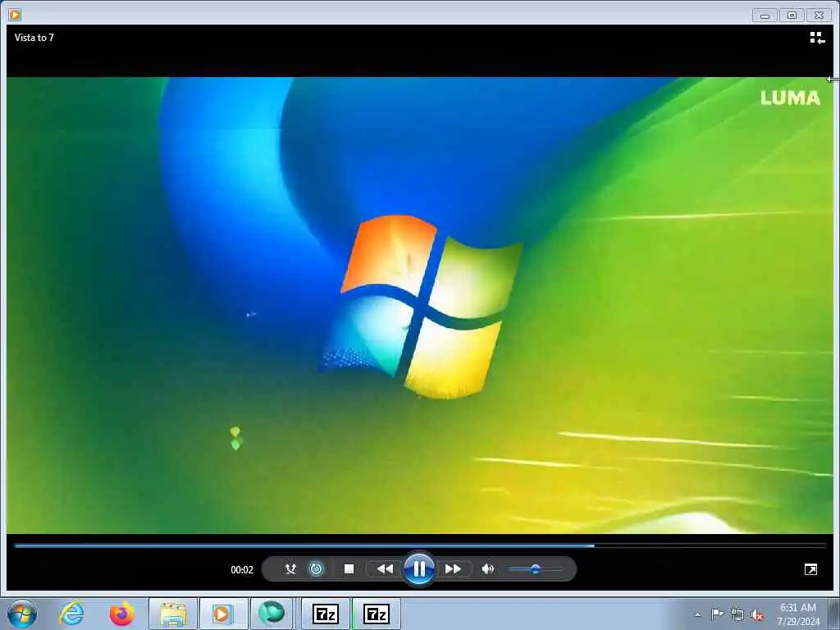Open the first 7-Zip taskbar window
Screen dimensions: 840x630
325,614
